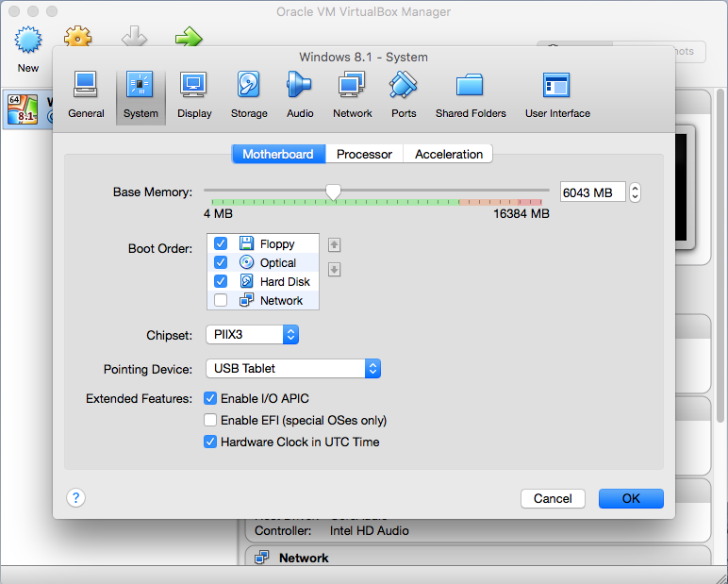Click the Network section icon in Manager details
The image size is (728, 584).
262,557
